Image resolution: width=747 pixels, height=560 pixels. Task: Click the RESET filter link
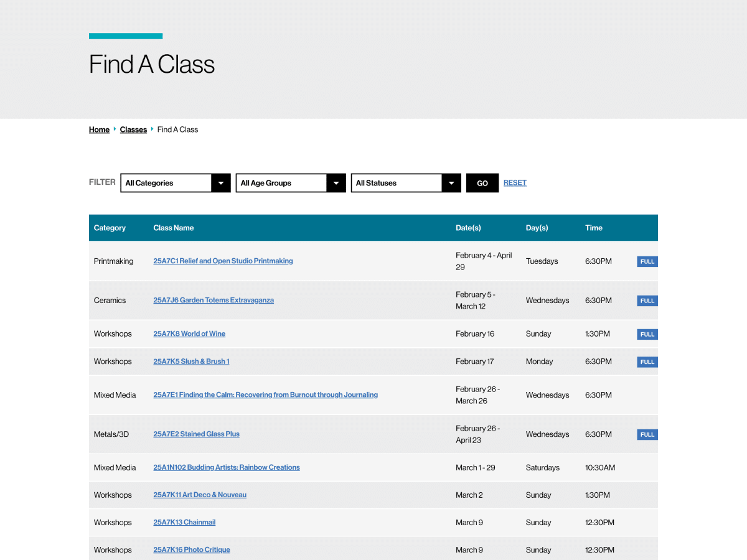point(515,183)
